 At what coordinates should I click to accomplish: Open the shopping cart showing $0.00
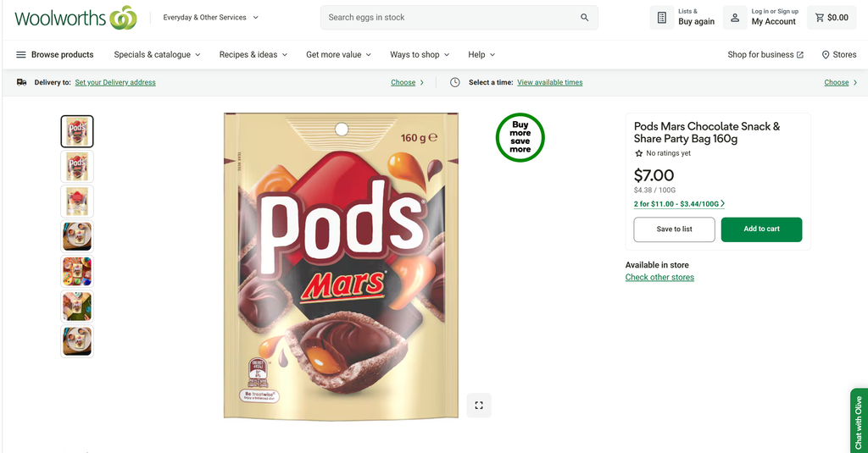832,18
